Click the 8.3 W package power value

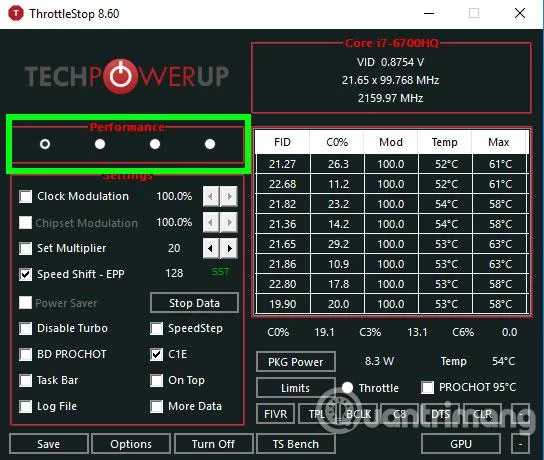pyautogui.click(x=379, y=361)
